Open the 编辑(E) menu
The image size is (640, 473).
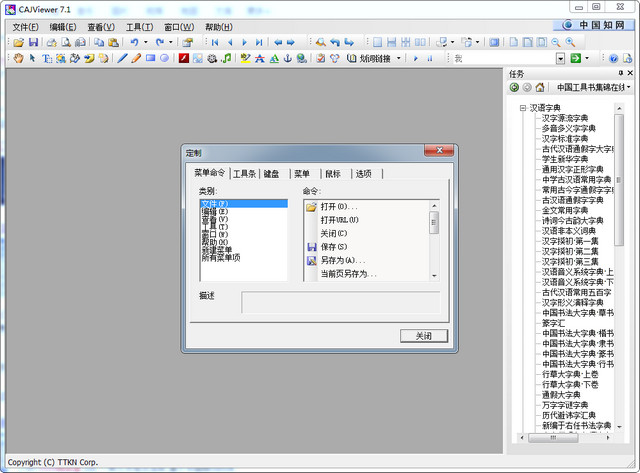(63, 27)
